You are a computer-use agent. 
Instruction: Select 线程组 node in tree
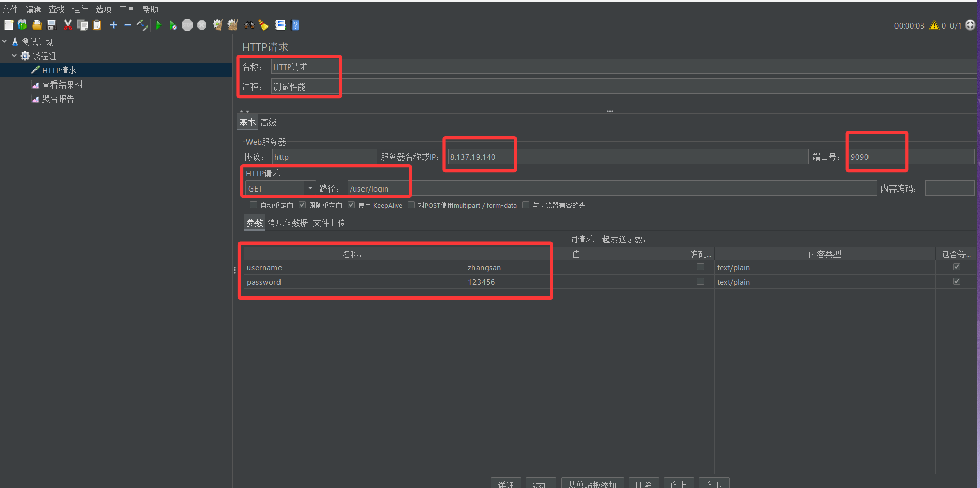tap(44, 56)
